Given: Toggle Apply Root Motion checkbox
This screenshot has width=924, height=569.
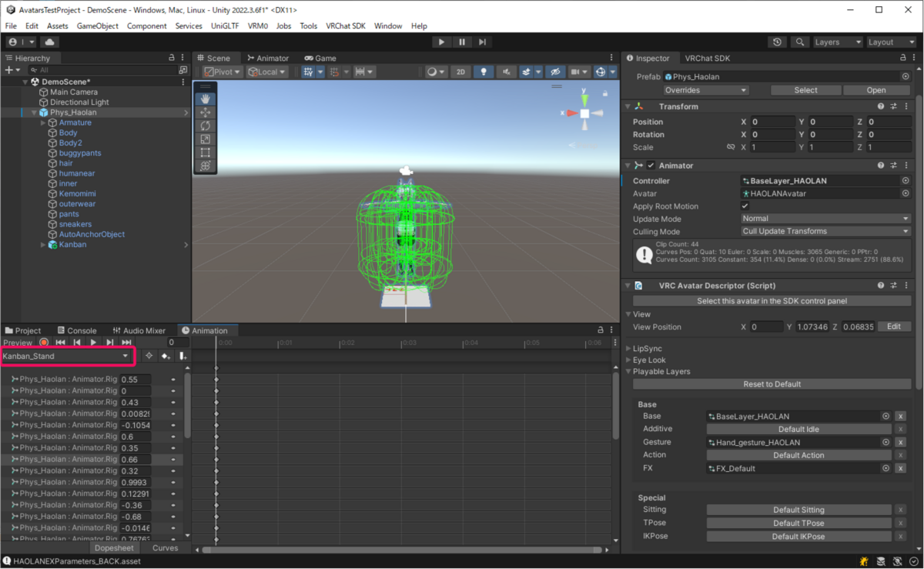Looking at the screenshot, I should click(x=745, y=206).
